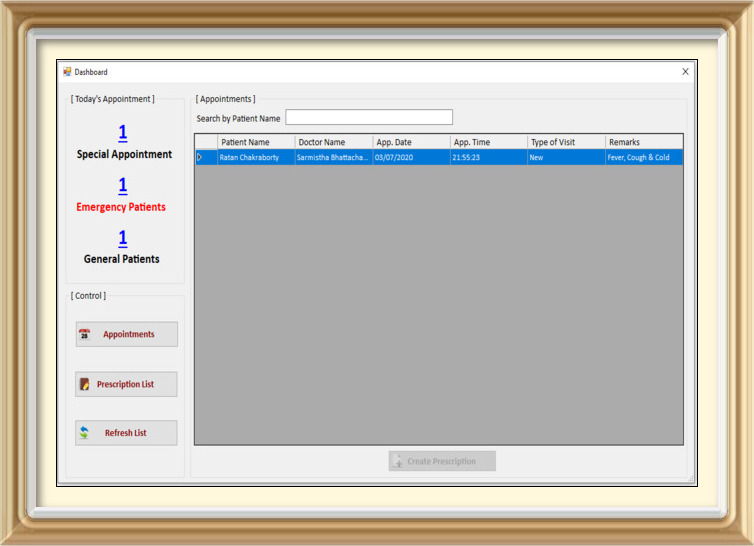Viewport: 754px width, 546px height.
Task: Click the row selector arrow for Ratan Chakraborty
Action: coord(200,157)
